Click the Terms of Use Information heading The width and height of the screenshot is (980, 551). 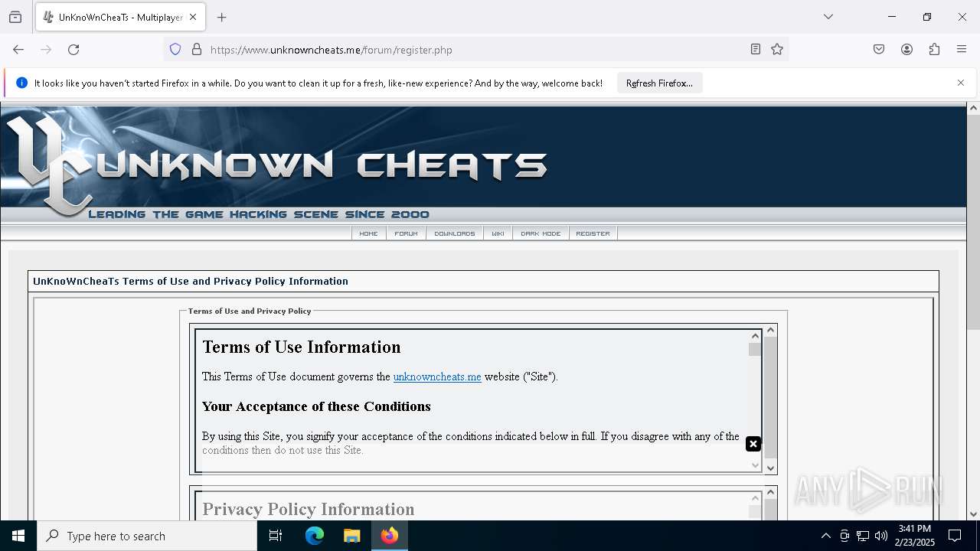tap(302, 347)
